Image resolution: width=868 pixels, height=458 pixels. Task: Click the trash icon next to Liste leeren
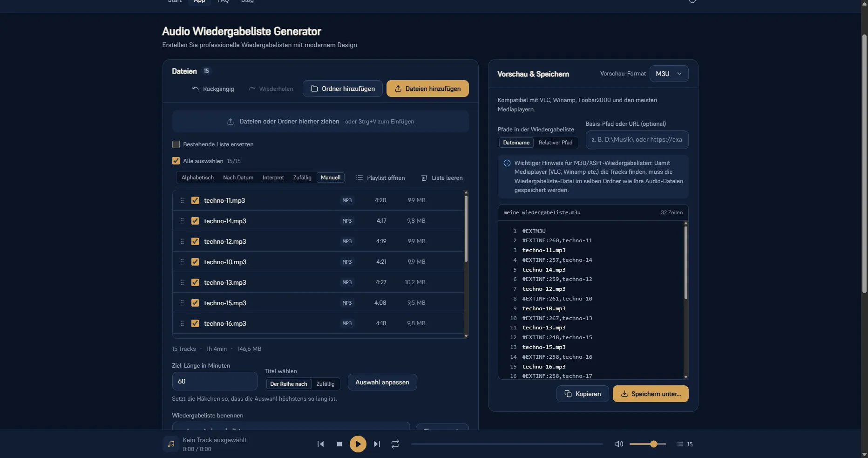424,178
